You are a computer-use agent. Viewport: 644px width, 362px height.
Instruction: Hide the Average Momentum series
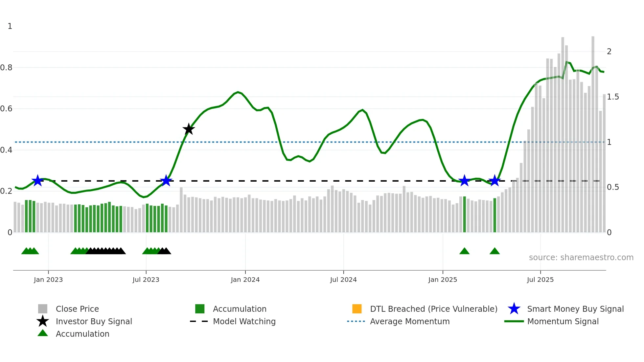(410, 321)
